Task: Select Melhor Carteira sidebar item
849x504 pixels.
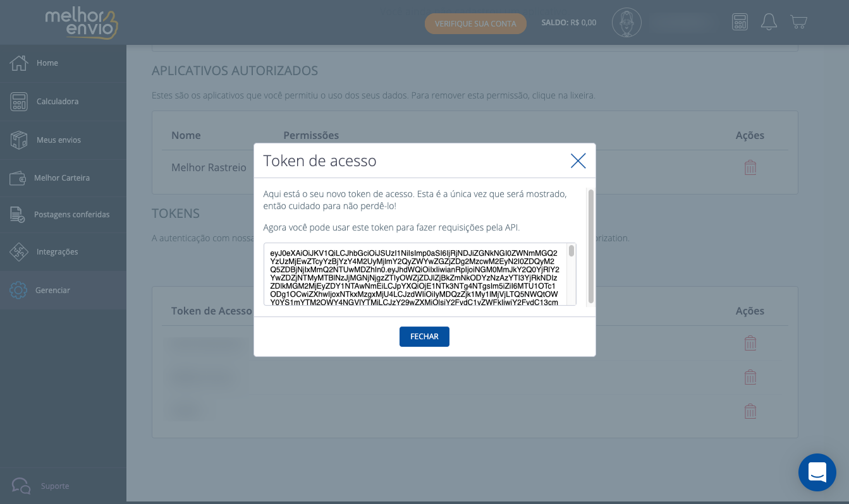Action: [x=61, y=178]
